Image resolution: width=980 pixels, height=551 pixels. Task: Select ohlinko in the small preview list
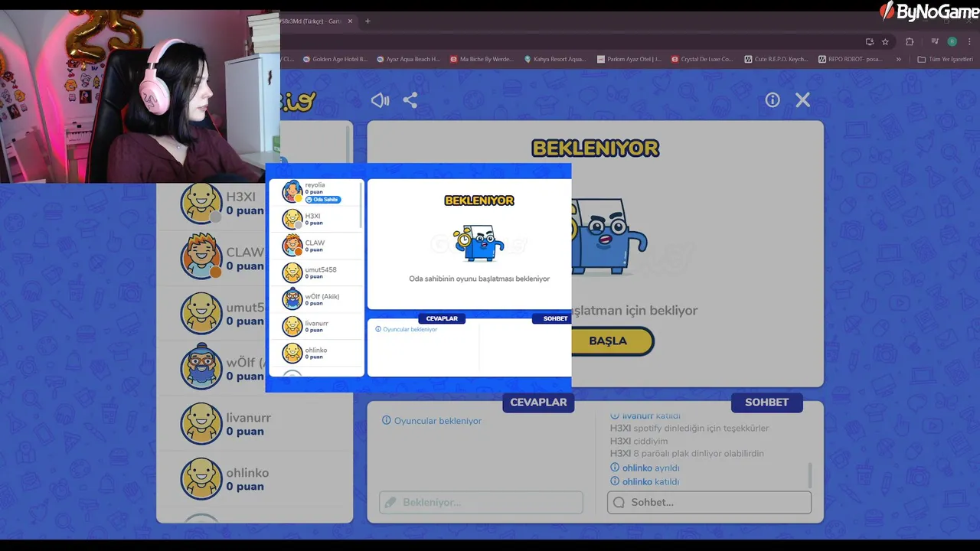pos(315,354)
